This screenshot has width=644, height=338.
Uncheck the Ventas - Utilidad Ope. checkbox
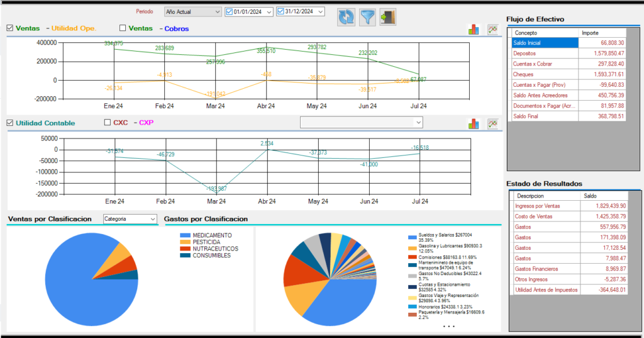coord(10,28)
